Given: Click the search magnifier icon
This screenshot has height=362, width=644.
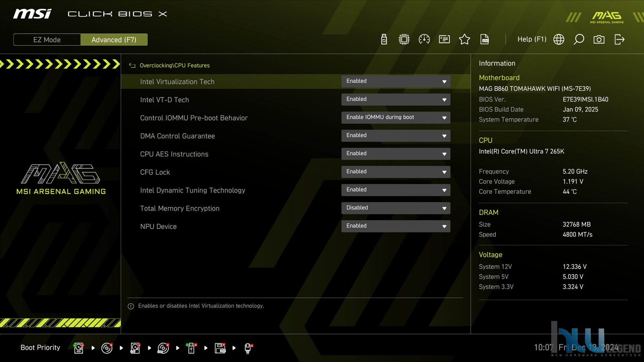Looking at the screenshot, I should point(579,39).
